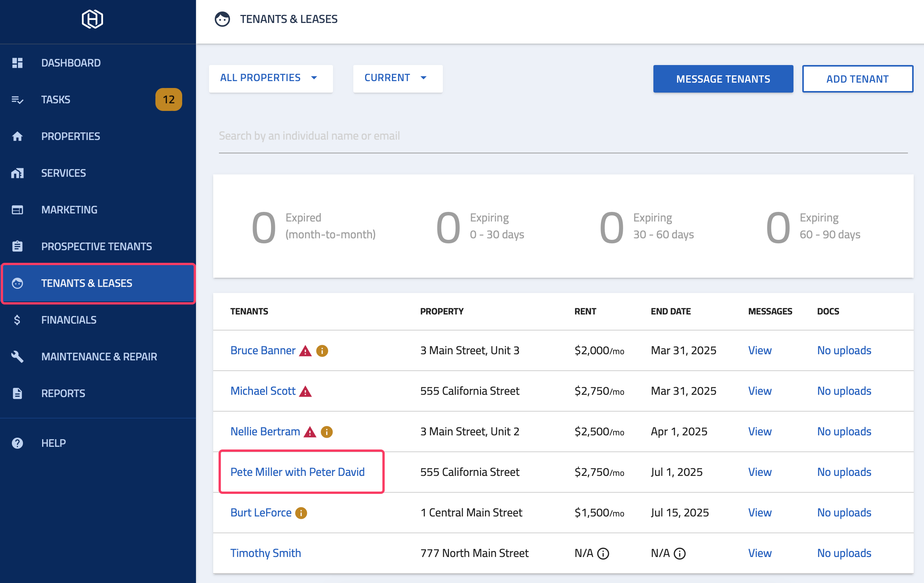The image size is (924, 583).
Task: Click the question mark Help icon
Action: [x=17, y=443]
